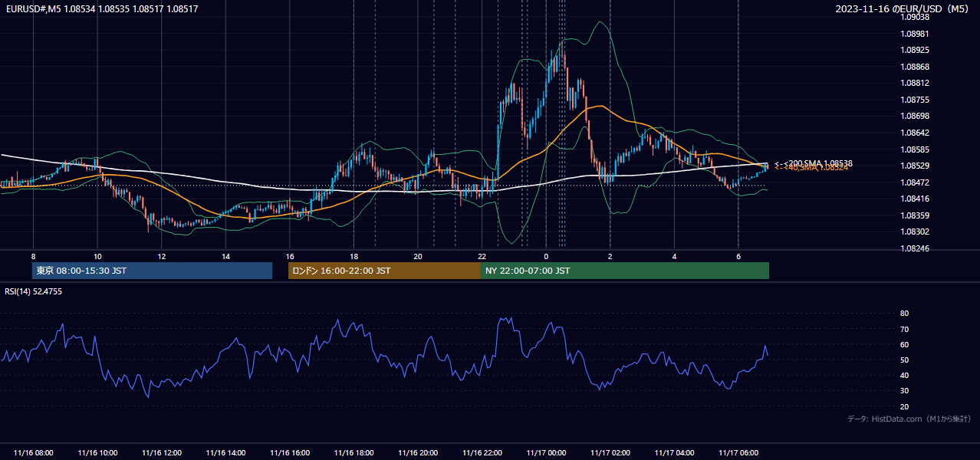Click price axis label 1.08981

click(x=915, y=34)
